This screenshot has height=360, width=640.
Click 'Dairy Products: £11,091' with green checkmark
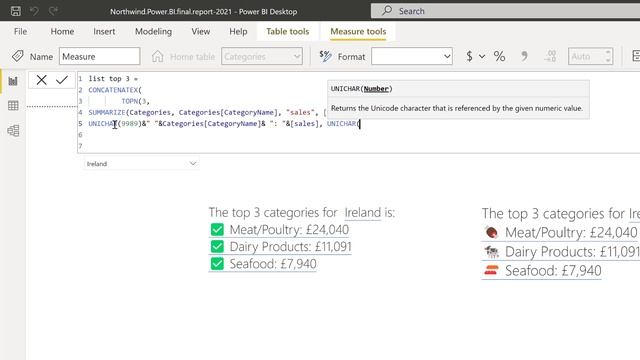[x=290, y=247]
